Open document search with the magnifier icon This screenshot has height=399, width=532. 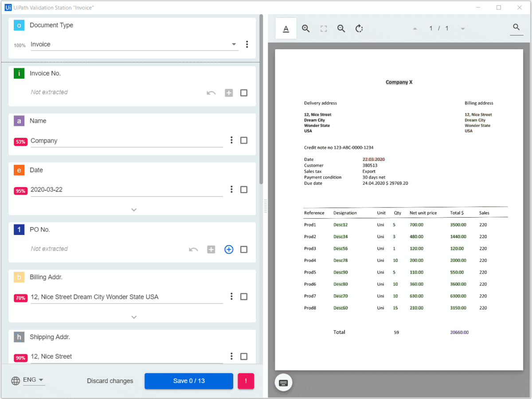(516, 27)
